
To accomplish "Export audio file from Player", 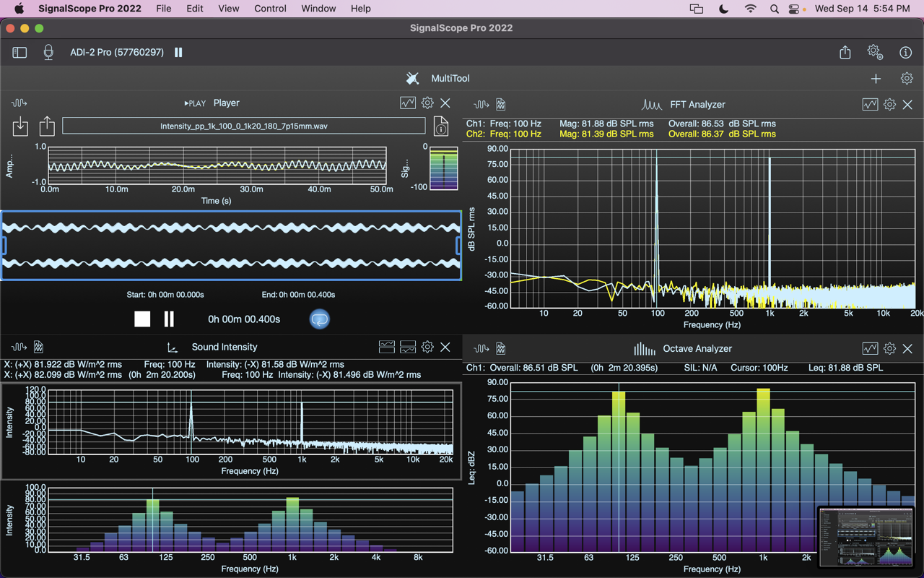I will click(47, 126).
